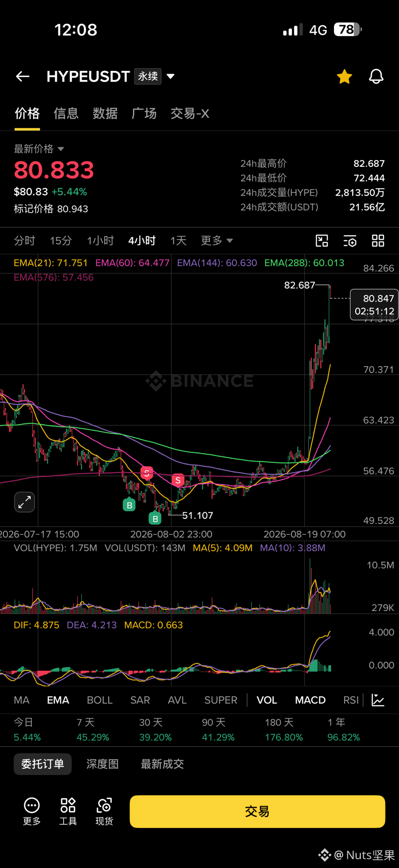
Task: Open the 更多 menu icon
Action: pyautogui.click(x=32, y=811)
